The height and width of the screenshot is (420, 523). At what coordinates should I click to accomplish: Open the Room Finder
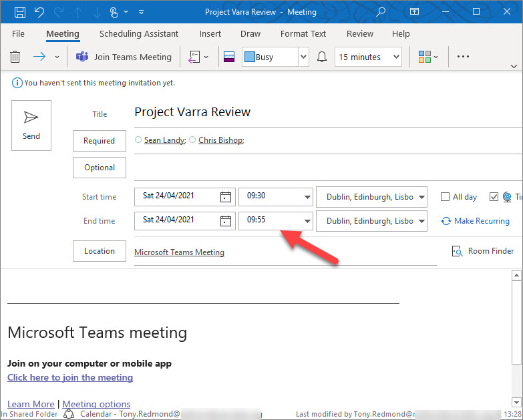coord(483,251)
